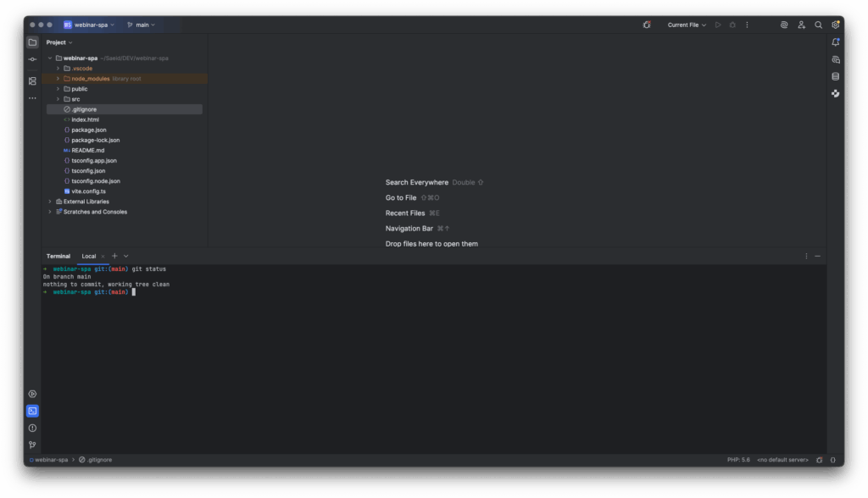
Task: Click the PHP: 5.6 language level
Action: (738, 460)
